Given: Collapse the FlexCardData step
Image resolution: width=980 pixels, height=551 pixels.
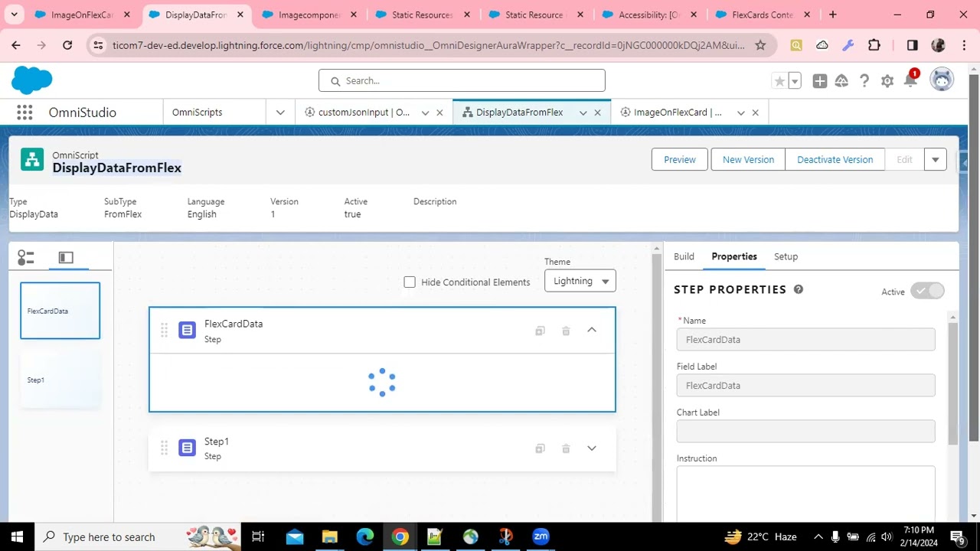Looking at the screenshot, I should coord(592,330).
